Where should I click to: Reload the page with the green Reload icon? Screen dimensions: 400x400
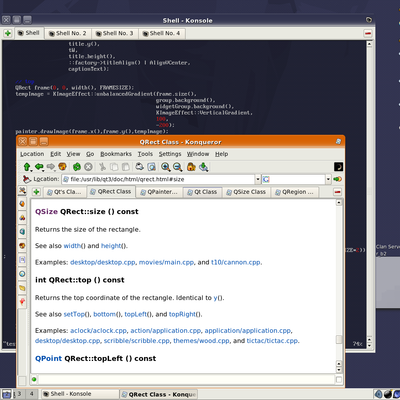point(77,167)
